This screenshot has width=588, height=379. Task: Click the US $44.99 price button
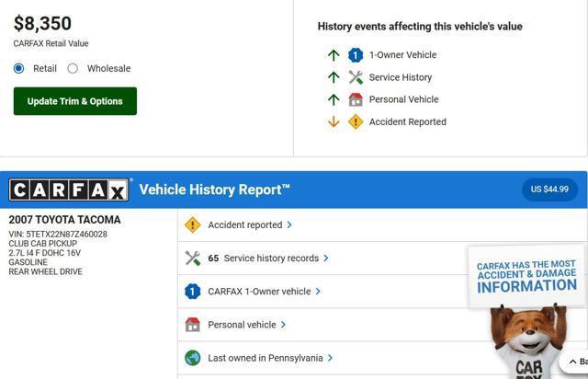(549, 189)
